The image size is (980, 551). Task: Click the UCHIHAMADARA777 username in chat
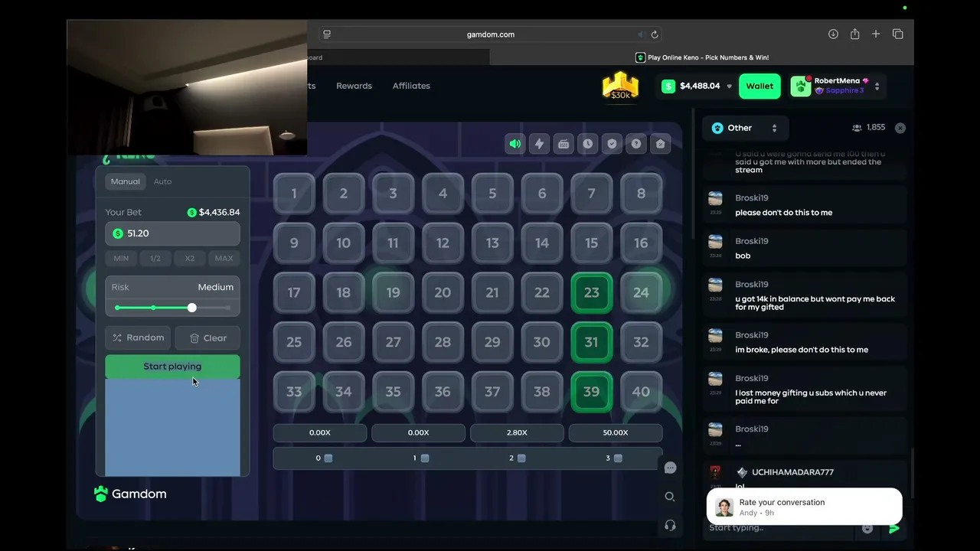(792, 472)
